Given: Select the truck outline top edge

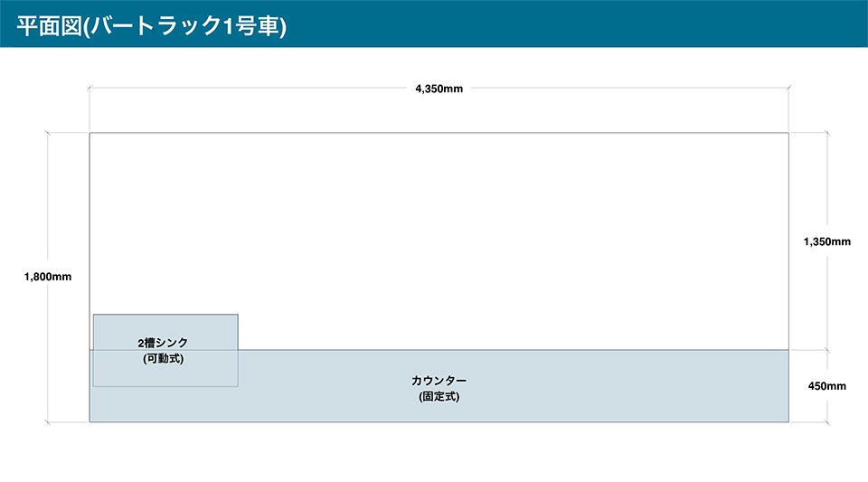Looking at the screenshot, I should click(439, 133).
